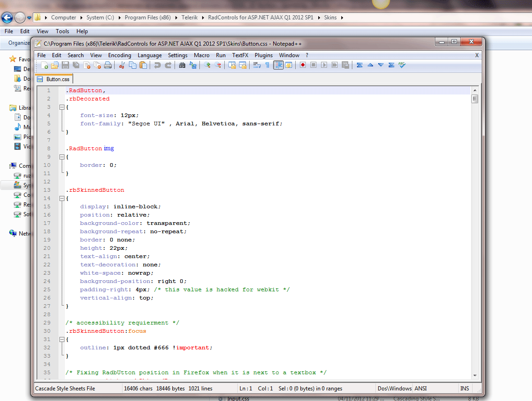Toggle Show All Characters pilcrow button
This screenshot has width=532, height=401.
[x=267, y=65]
